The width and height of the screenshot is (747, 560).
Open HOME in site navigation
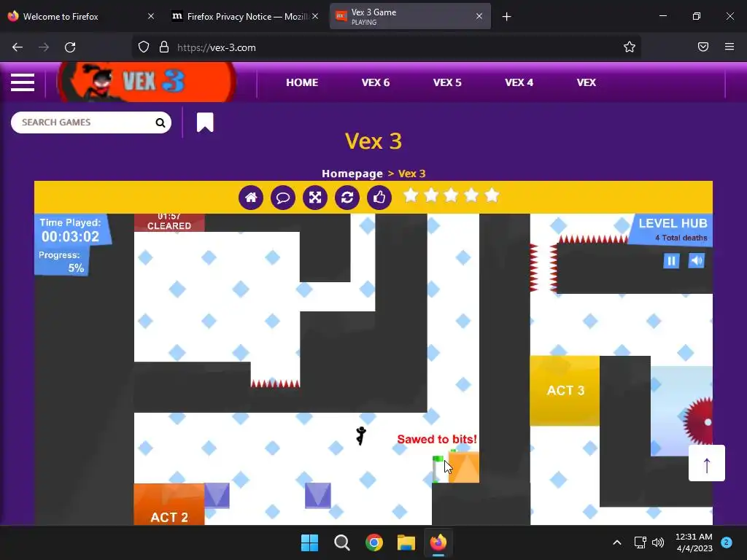pos(302,82)
